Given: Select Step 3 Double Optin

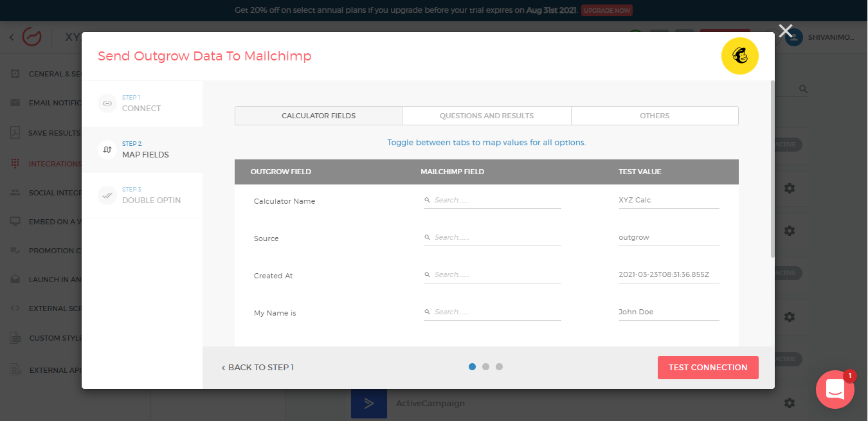Looking at the screenshot, I should pos(142,195).
